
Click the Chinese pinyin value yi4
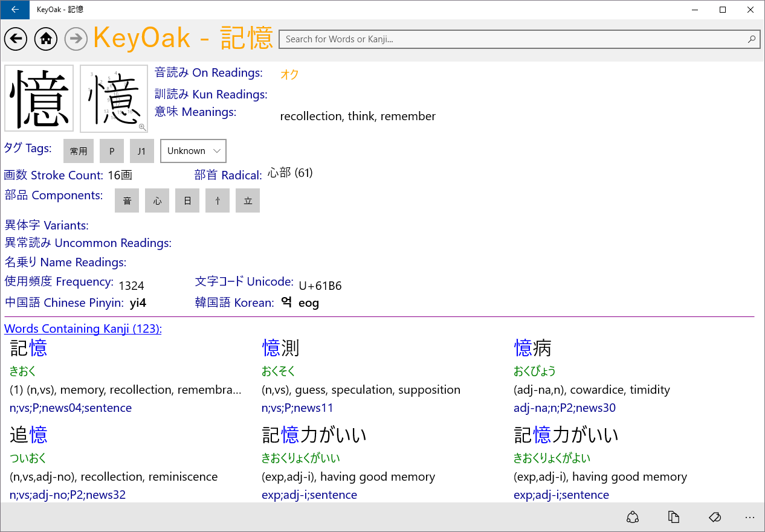(x=138, y=303)
